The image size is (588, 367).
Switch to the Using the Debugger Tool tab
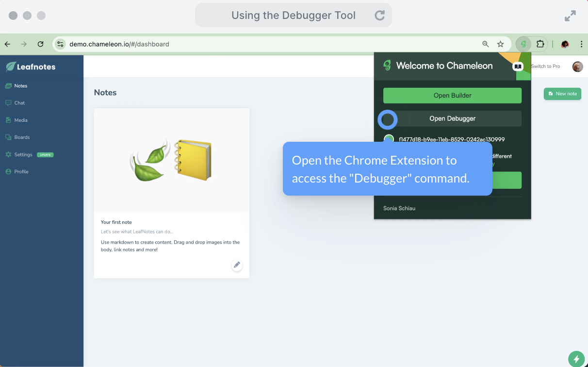pos(293,15)
